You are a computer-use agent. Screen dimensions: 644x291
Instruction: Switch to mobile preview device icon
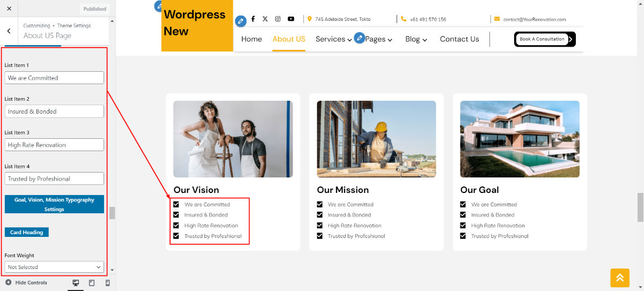(107, 282)
